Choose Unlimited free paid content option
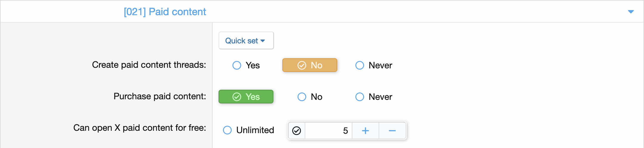Image resolution: width=644 pixels, height=148 pixels. pyautogui.click(x=248, y=130)
